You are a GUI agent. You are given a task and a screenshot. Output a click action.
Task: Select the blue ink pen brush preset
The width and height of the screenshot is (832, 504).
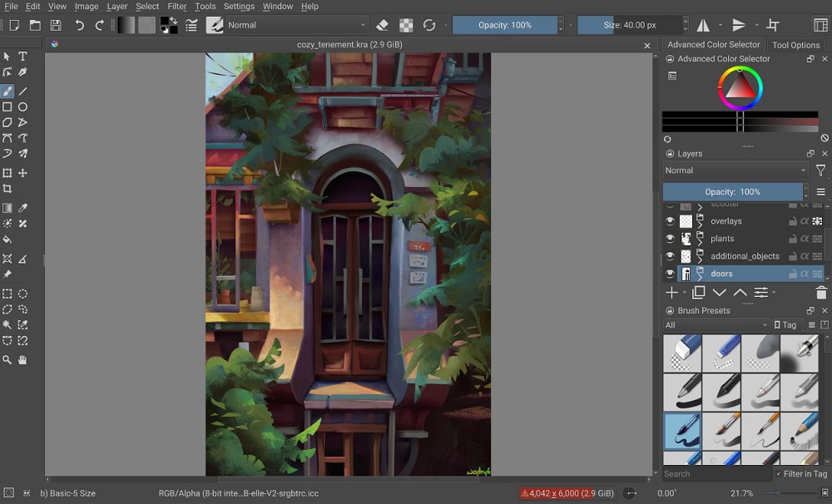(681, 432)
